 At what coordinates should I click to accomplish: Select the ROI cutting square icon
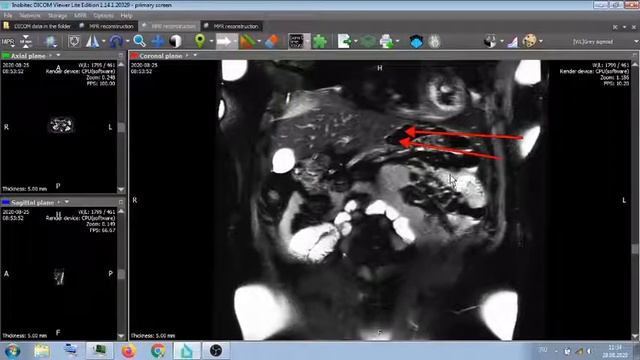pos(74,41)
